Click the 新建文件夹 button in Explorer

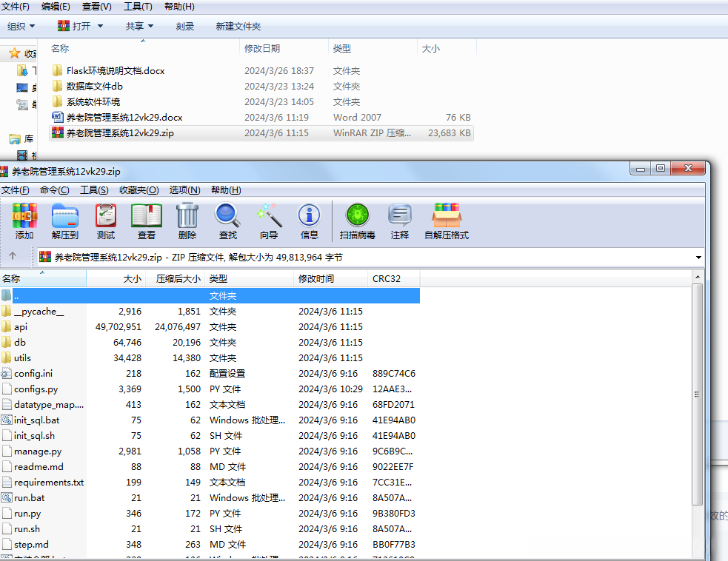click(238, 27)
